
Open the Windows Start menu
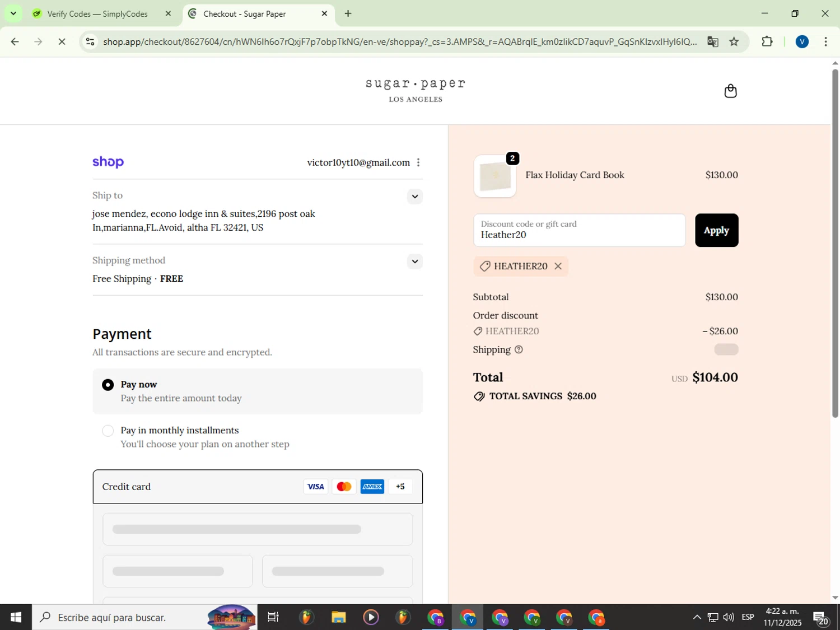pos(16,617)
